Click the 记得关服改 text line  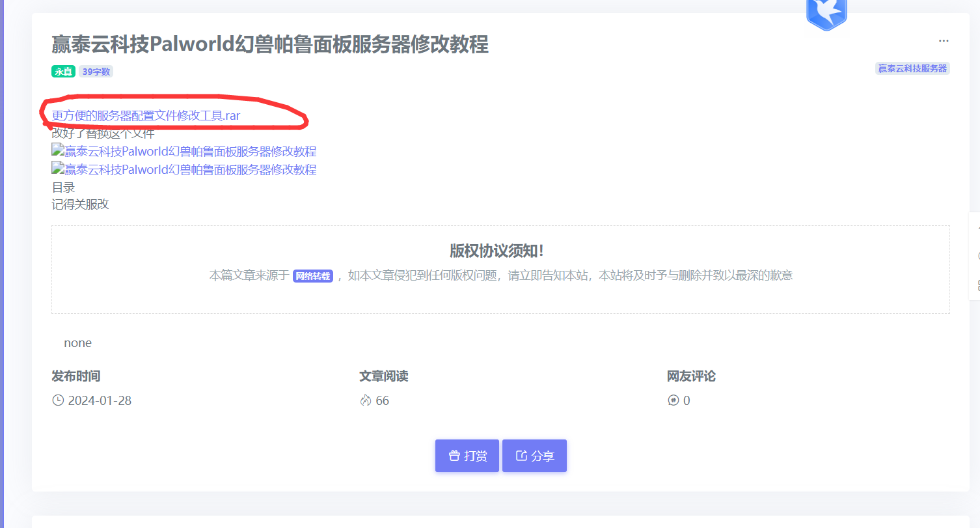(81, 204)
